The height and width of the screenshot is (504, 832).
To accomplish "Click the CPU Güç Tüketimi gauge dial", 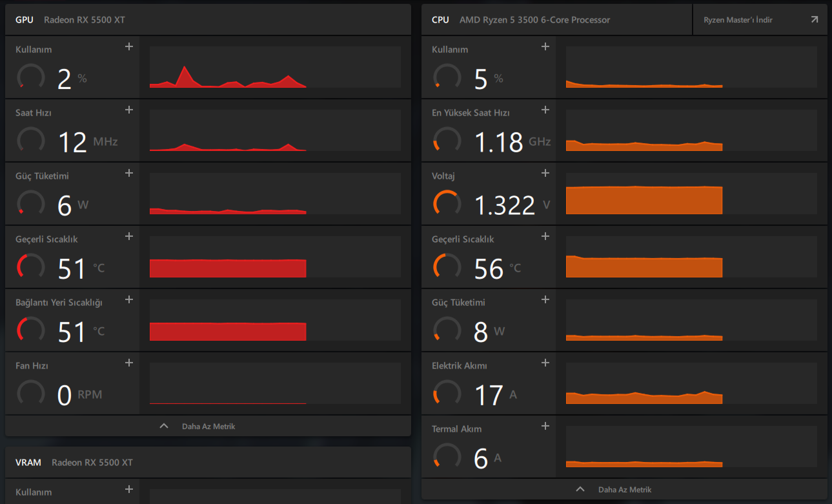I will (x=447, y=330).
